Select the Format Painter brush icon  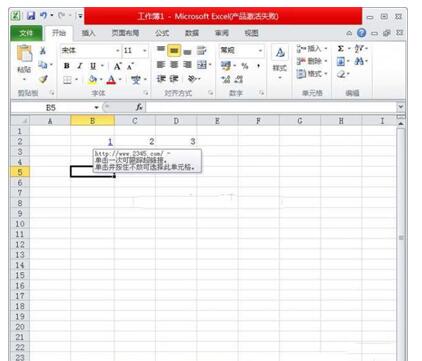(x=43, y=79)
